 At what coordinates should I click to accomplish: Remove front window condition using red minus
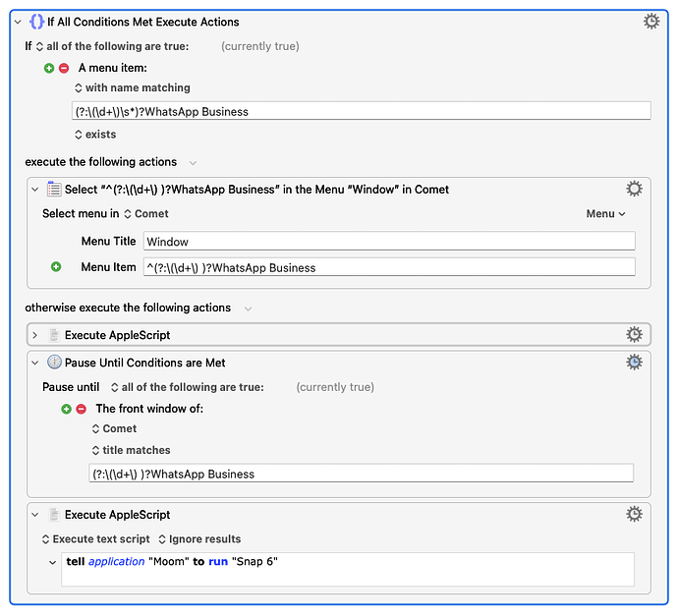[x=81, y=409]
